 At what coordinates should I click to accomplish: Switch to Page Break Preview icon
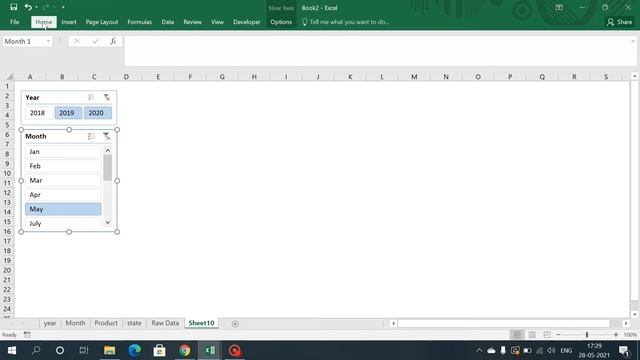click(547, 335)
